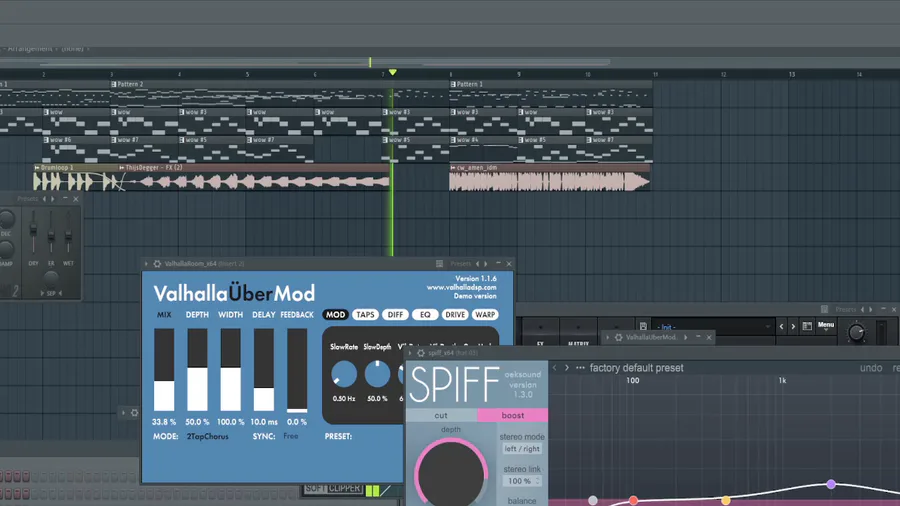Click the SPIFF depth knob
Image resolution: width=900 pixels, height=506 pixels.
tap(451, 474)
